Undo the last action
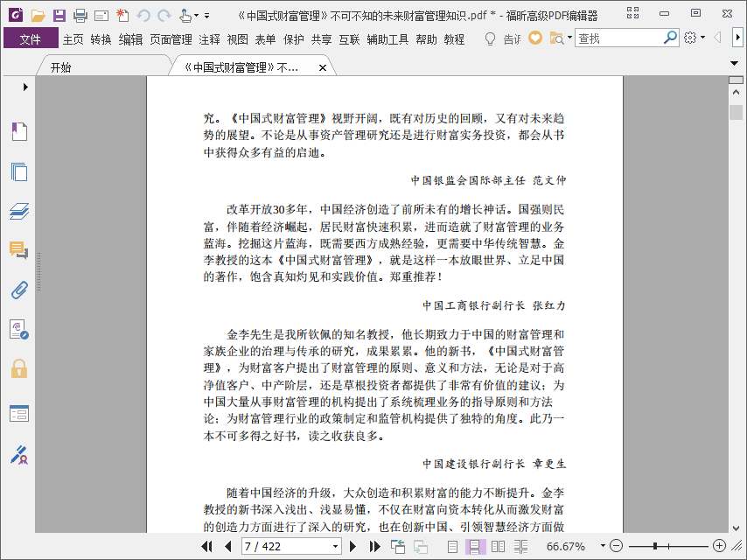 (x=143, y=16)
